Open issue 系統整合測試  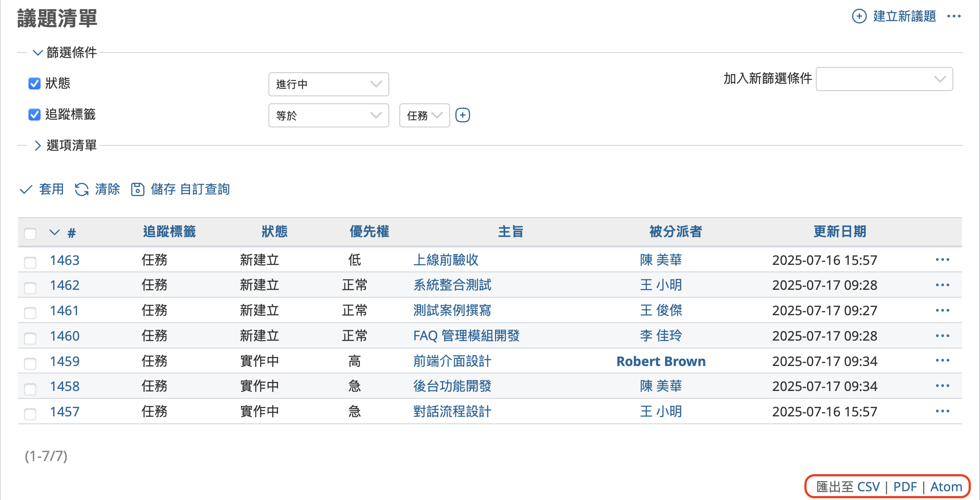[x=452, y=285]
